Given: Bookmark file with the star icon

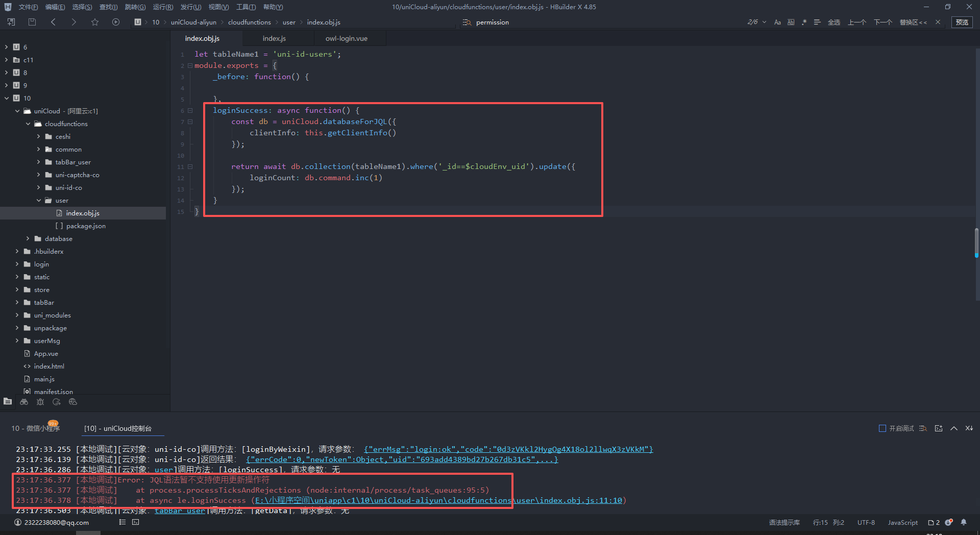Looking at the screenshot, I should (95, 22).
